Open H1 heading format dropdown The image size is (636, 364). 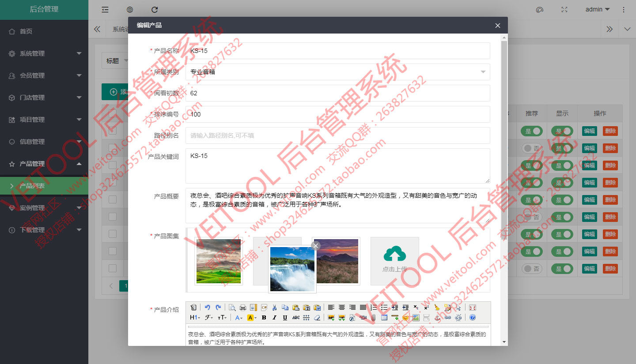tap(195, 317)
